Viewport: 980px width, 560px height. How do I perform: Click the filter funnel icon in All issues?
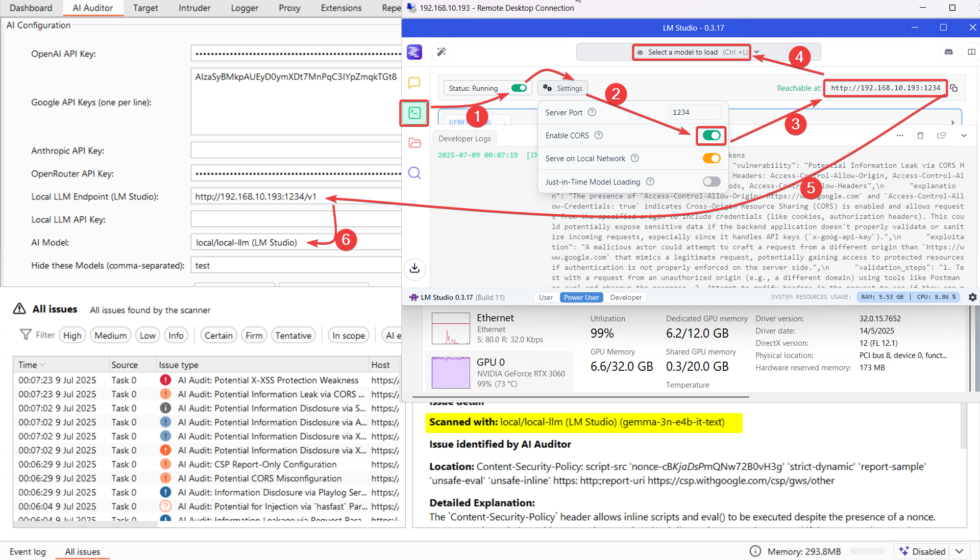(26, 335)
